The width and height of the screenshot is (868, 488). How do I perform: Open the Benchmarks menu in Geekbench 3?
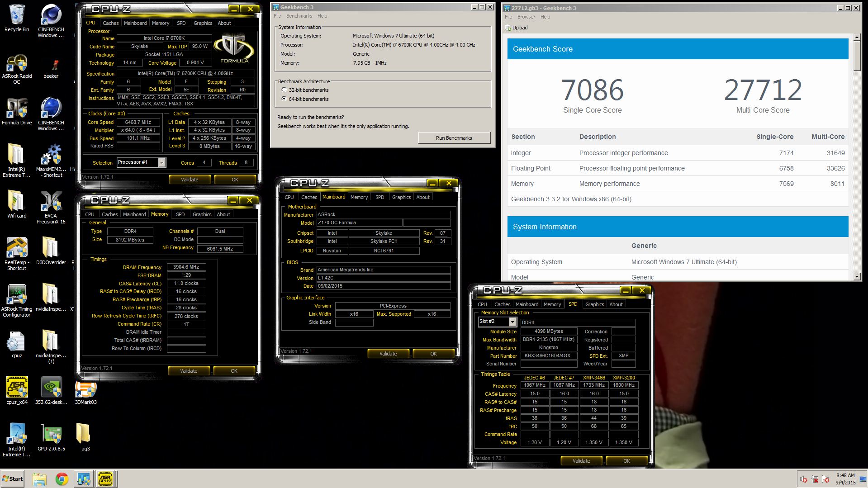pyautogui.click(x=299, y=16)
